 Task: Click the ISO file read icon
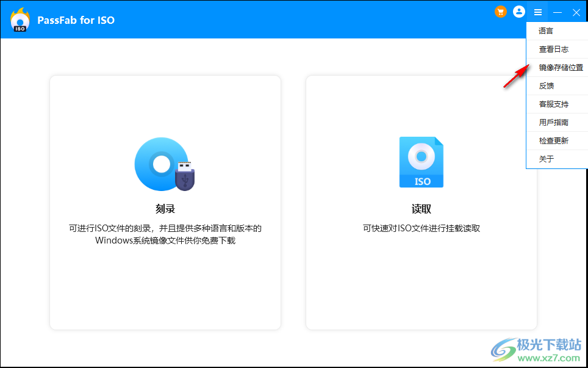coord(421,162)
